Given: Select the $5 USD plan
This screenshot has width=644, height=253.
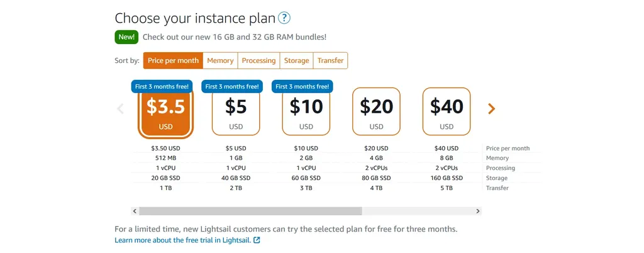Looking at the screenshot, I should tap(236, 111).
